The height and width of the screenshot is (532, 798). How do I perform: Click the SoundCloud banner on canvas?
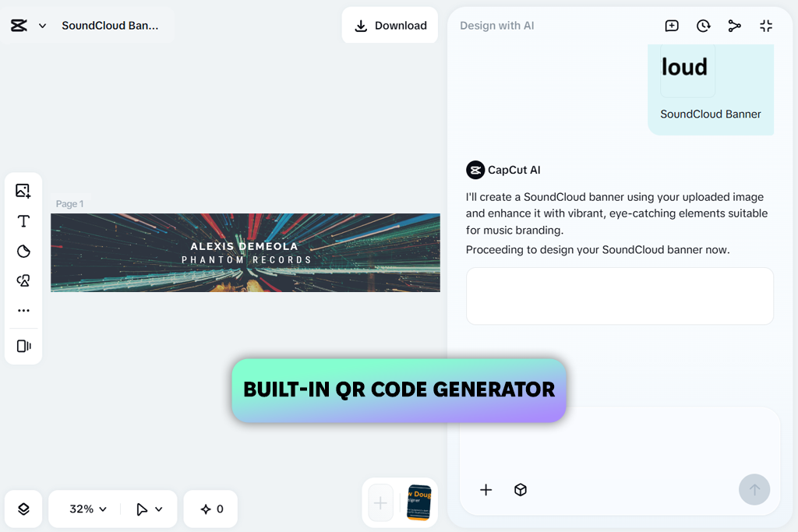pyautogui.click(x=245, y=253)
